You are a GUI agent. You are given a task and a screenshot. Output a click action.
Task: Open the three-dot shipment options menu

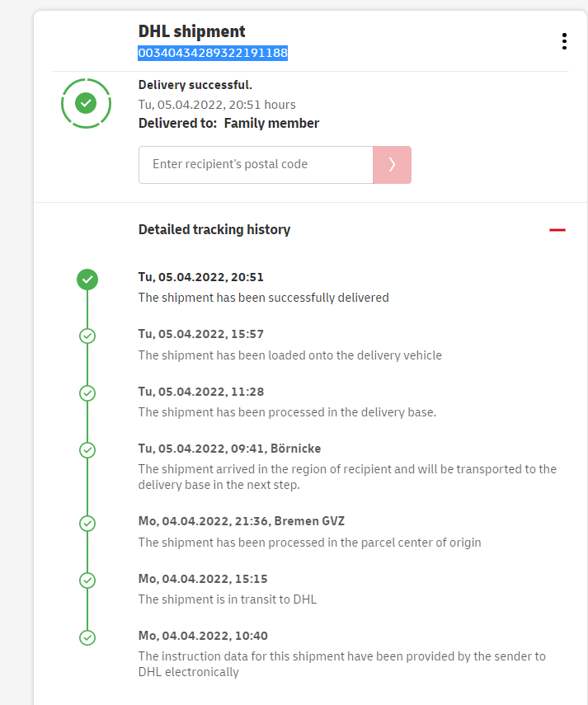pos(564,41)
